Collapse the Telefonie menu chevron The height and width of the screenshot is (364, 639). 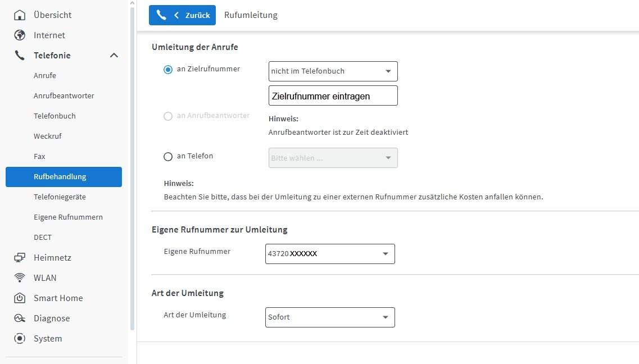pyautogui.click(x=114, y=56)
